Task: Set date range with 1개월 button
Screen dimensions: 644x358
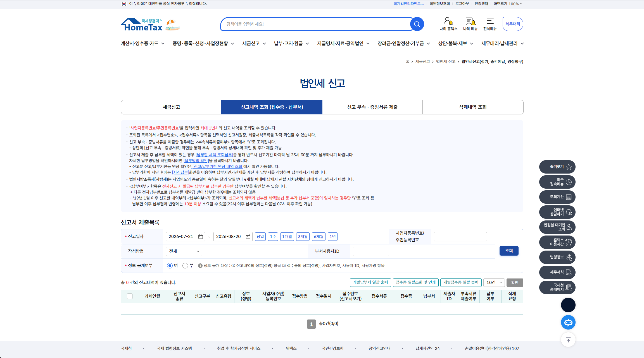Action: [287, 237]
